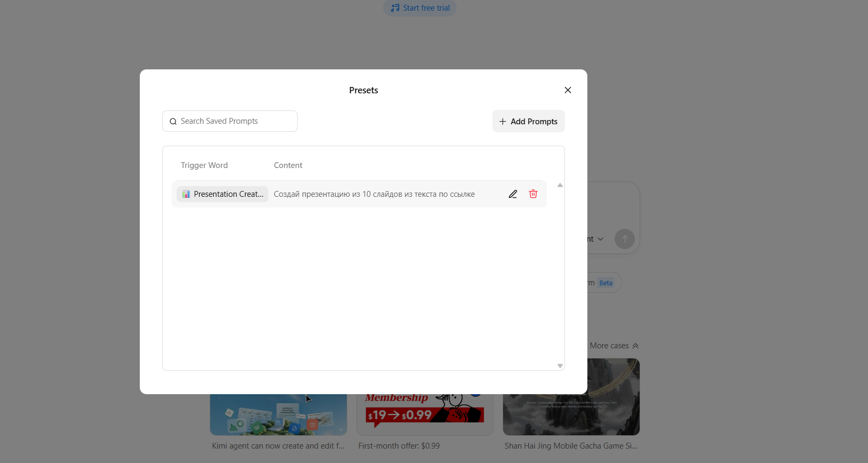
Task: Close the Presets dialog
Action: pyautogui.click(x=568, y=90)
